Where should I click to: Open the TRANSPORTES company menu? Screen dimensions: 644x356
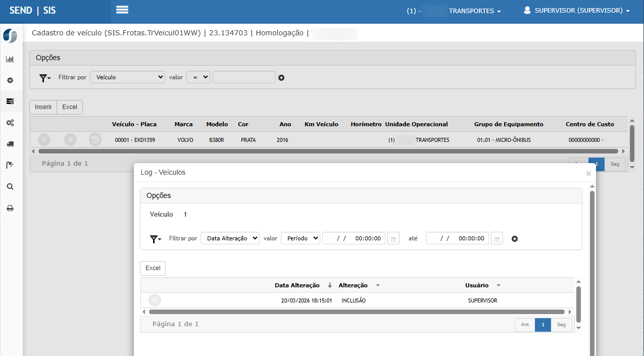click(x=475, y=11)
